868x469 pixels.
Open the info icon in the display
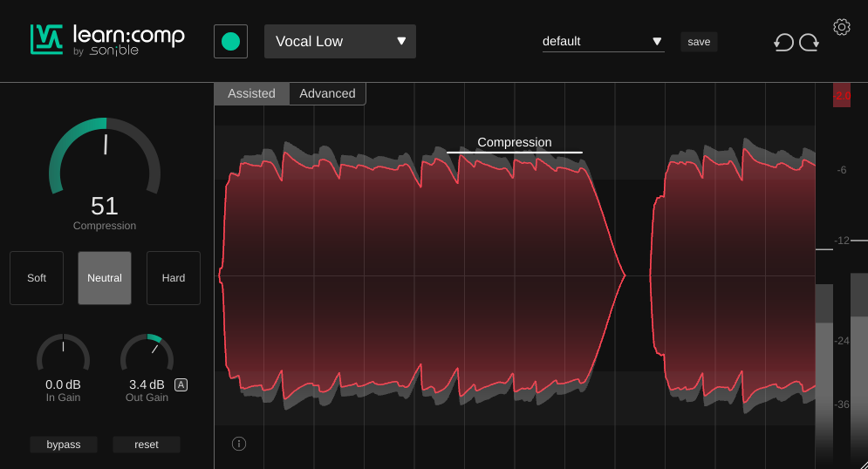coord(239,444)
